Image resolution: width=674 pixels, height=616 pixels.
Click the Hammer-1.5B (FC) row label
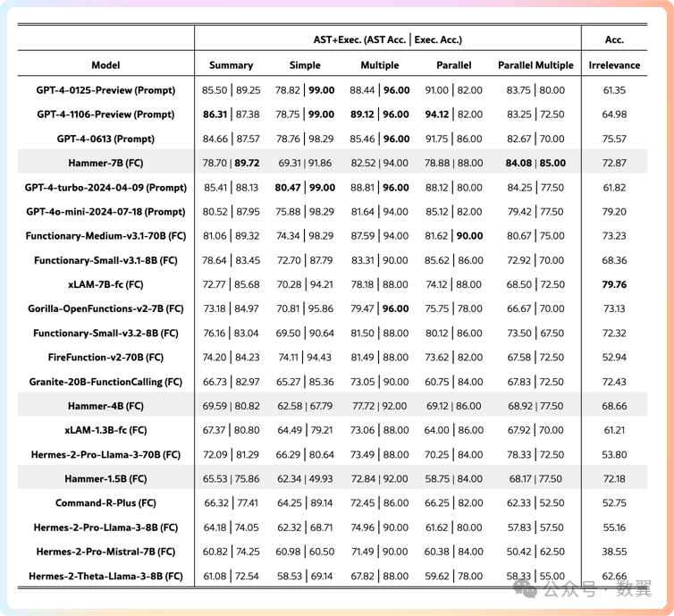pyautogui.click(x=105, y=479)
